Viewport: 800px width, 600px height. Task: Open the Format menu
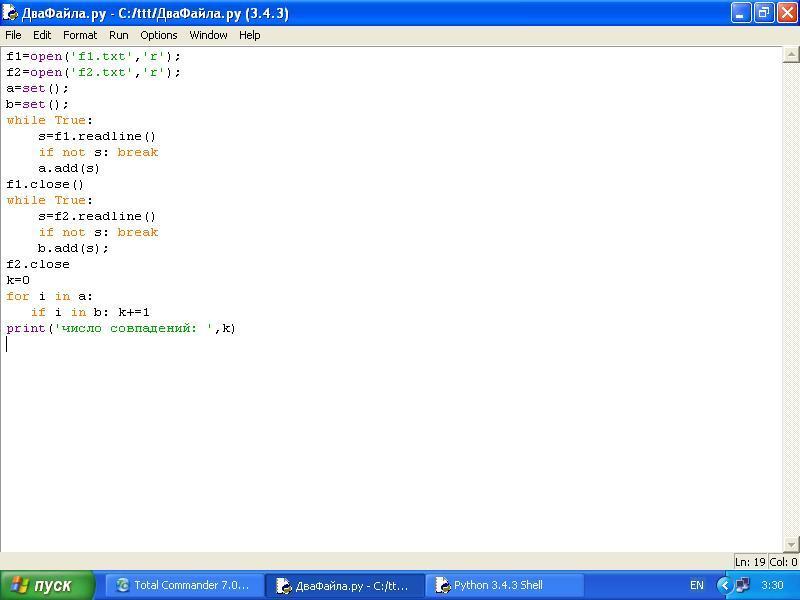tap(80, 35)
